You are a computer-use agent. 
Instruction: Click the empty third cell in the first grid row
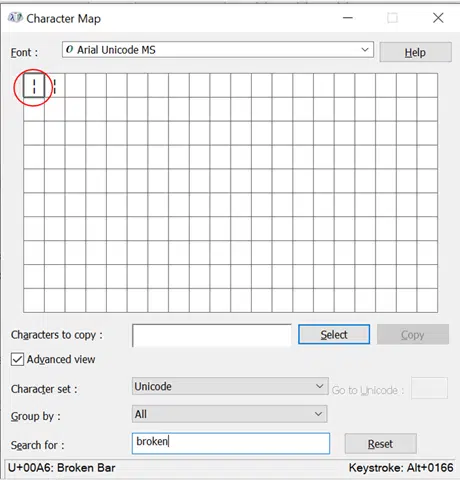(75, 86)
